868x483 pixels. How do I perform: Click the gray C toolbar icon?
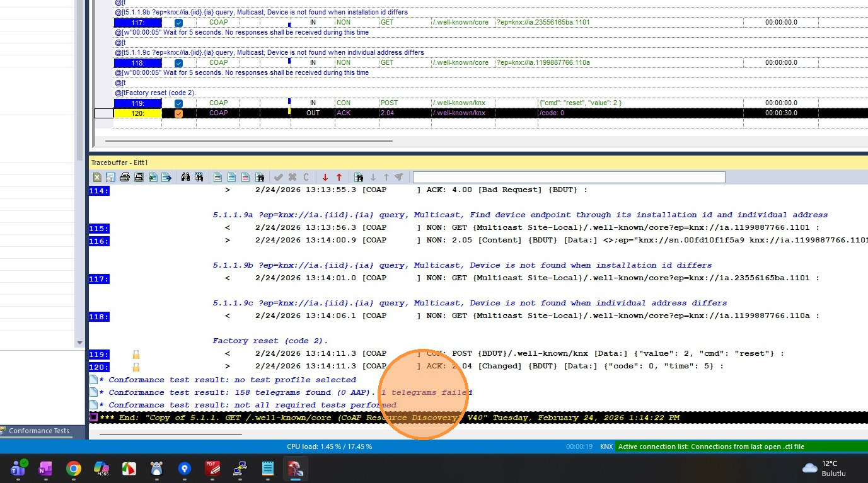(x=306, y=178)
